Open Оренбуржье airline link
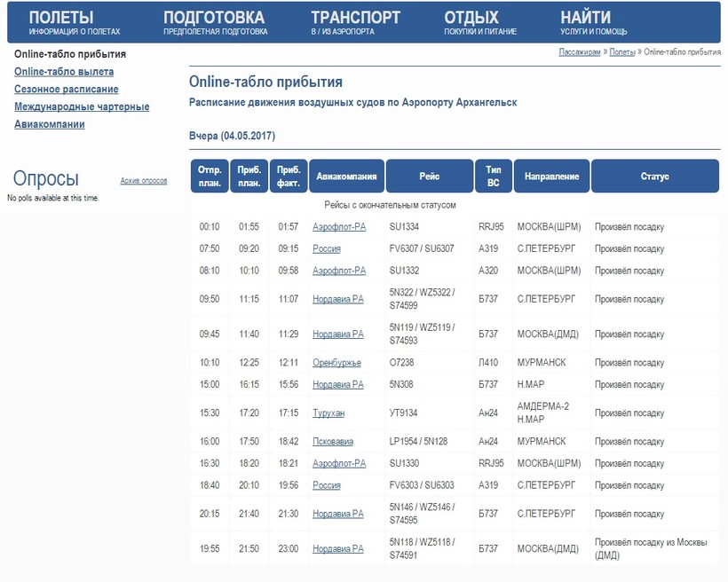The image size is (728, 582). tap(336, 363)
